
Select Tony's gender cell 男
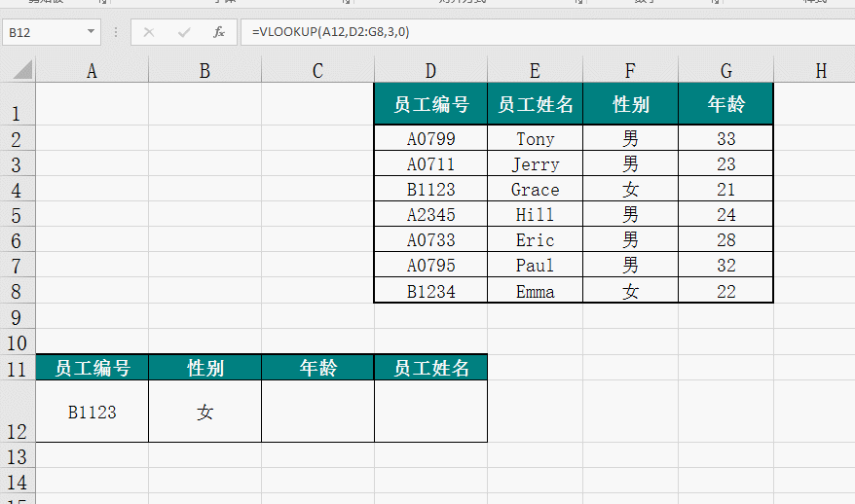(630, 138)
